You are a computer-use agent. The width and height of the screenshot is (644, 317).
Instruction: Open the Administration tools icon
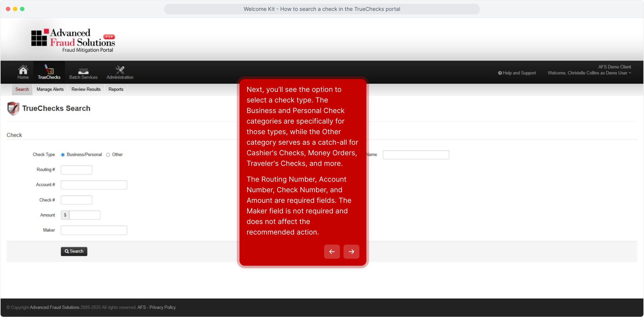pos(120,70)
